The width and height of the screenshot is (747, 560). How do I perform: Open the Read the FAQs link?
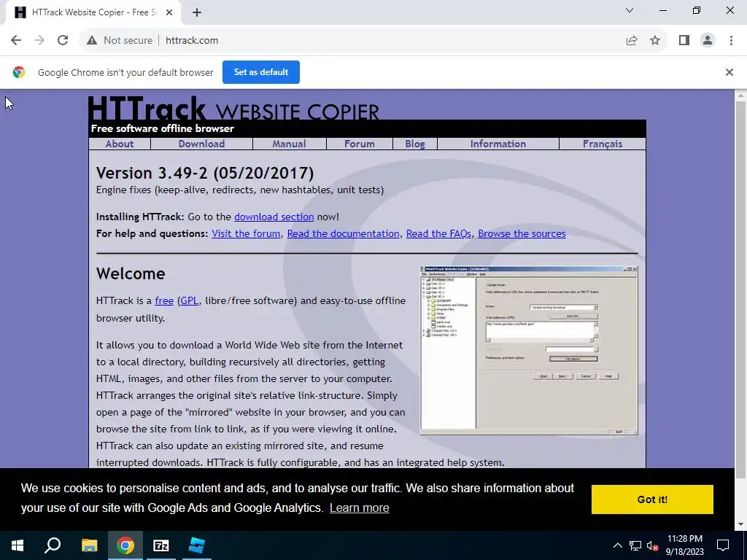pos(438,234)
